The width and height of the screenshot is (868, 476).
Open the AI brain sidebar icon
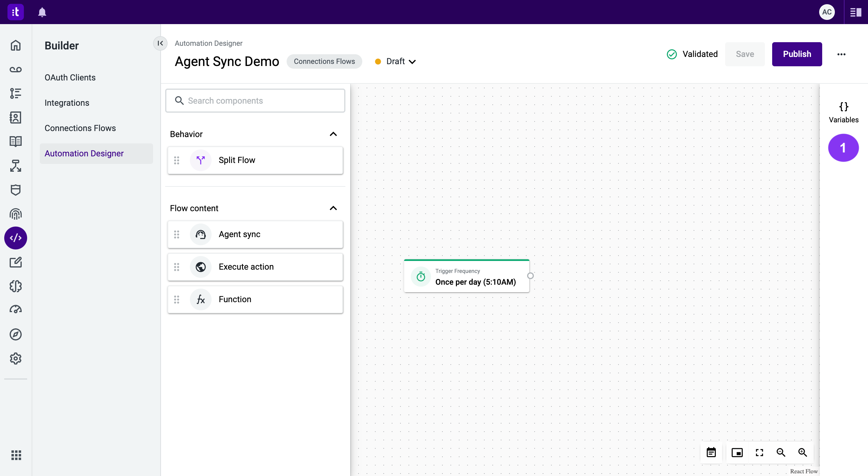pyautogui.click(x=15, y=286)
